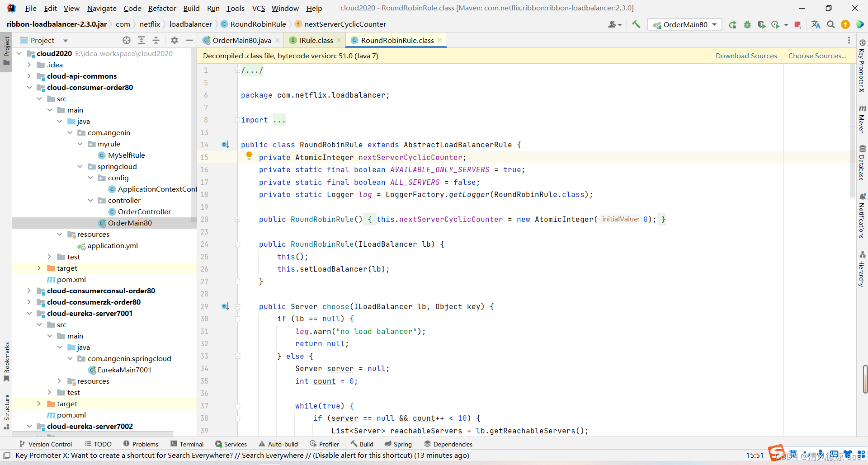Viewport: 868px width, 465px height.
Task: Click the Choose Sources... link
Action: (817, 56)
